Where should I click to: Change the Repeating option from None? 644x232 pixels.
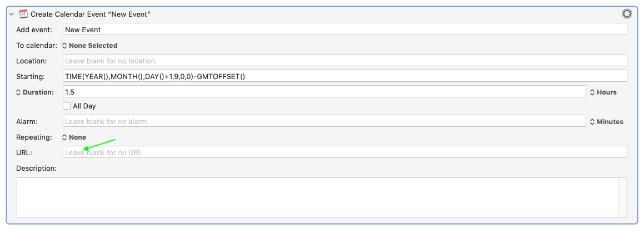(74, 137)
